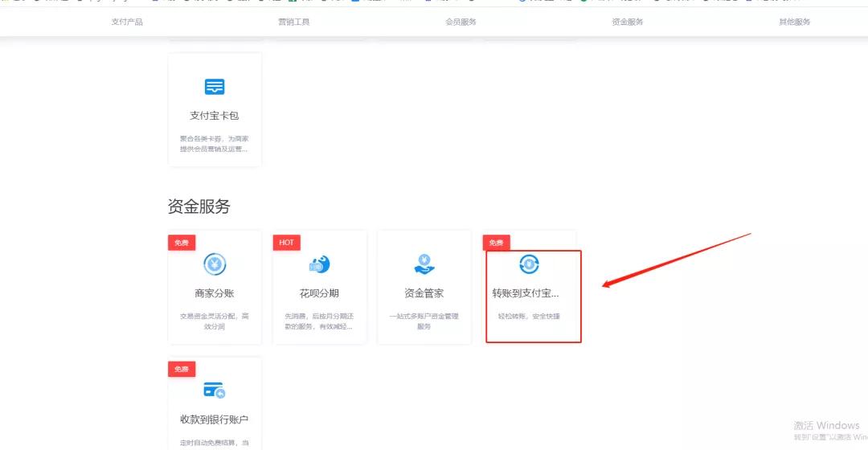Open the 商家分账 product title
This screenshot has height=450, width=868.
point(215,293)
